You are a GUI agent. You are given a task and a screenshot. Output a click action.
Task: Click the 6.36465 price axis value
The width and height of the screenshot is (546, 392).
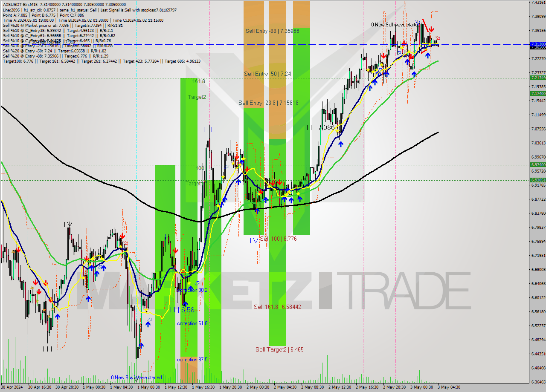(x=538, y=382)
